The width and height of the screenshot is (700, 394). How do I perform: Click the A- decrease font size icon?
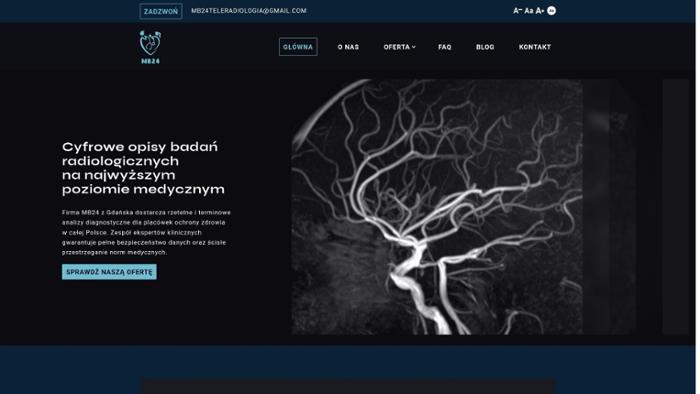pyautogui.click(x=517, y=11)
